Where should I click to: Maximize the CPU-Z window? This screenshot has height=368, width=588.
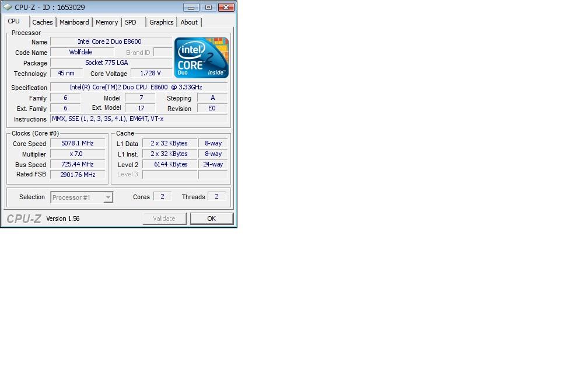coord(208,8)
